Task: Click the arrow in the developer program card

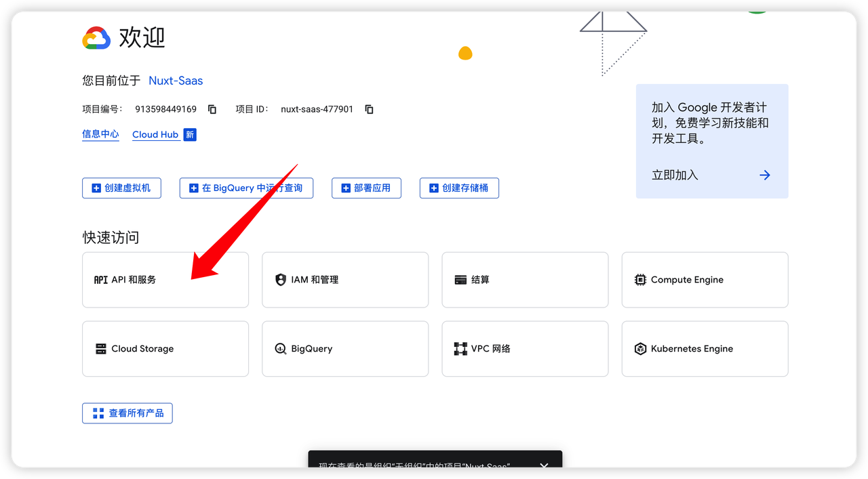Action: pos(765,175)
